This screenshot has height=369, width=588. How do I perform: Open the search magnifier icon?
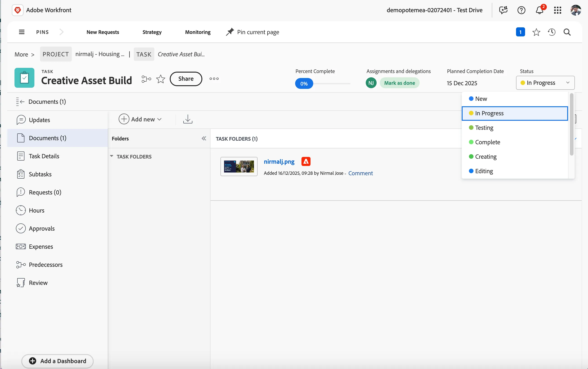pyautogui.click(x=567, y=32)
